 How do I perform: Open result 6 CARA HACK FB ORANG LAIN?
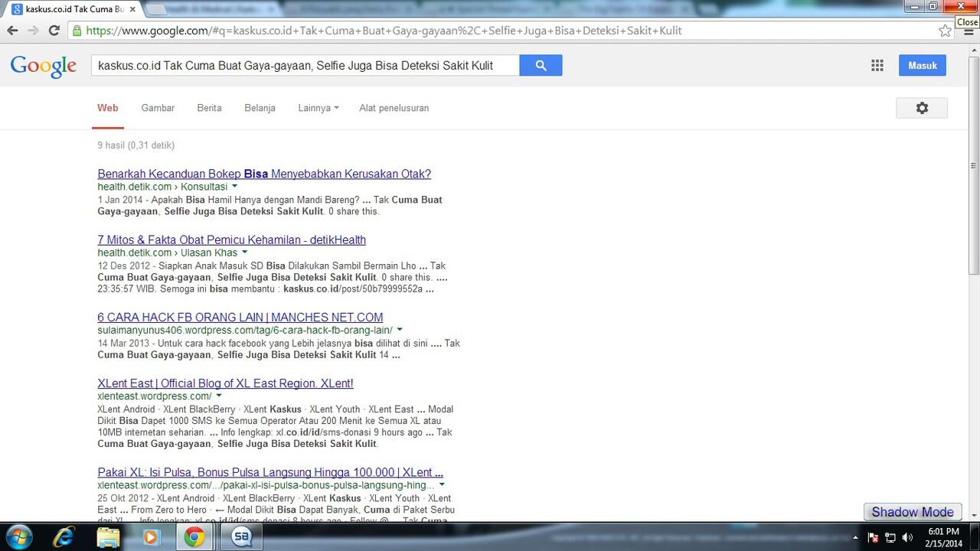[x=240, y=317]
